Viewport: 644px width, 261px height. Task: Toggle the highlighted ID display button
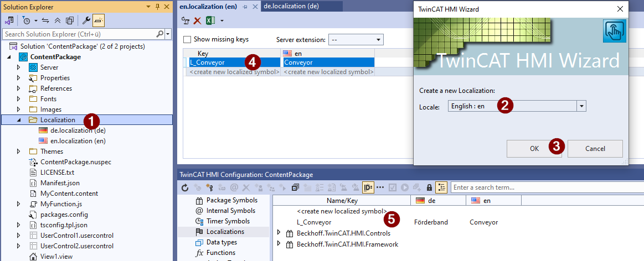pyautogui.click(x=368, y=187)
